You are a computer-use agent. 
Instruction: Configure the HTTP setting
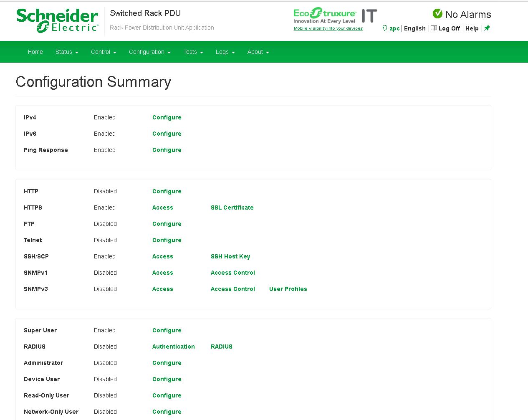tap(167, 191)
